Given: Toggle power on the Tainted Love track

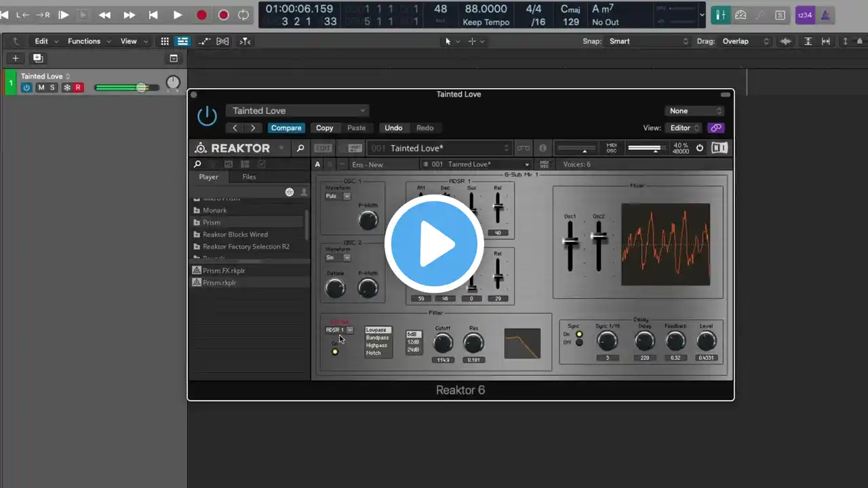Looking at the screenshot, I should 26,87.
